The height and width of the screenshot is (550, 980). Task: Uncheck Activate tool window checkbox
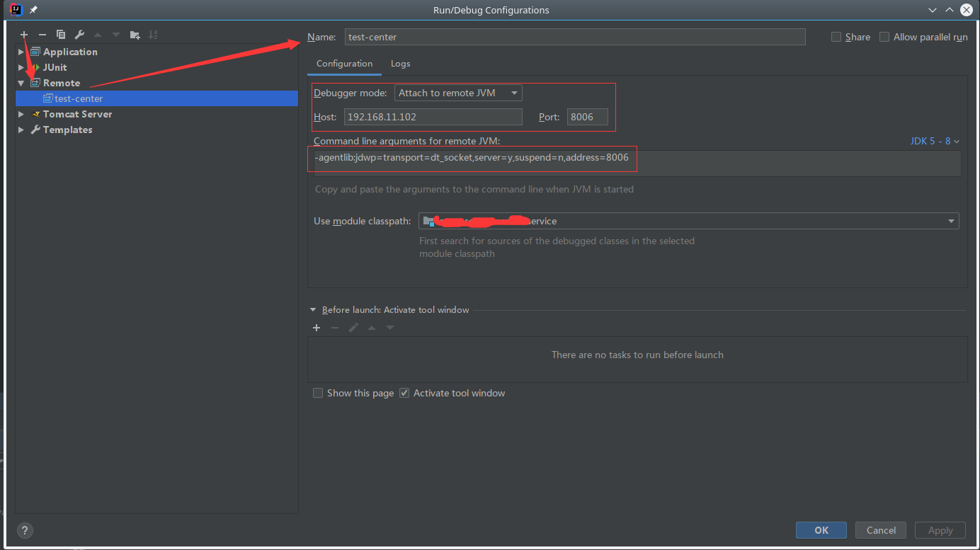pyautogui.click(x=404, y=393)
